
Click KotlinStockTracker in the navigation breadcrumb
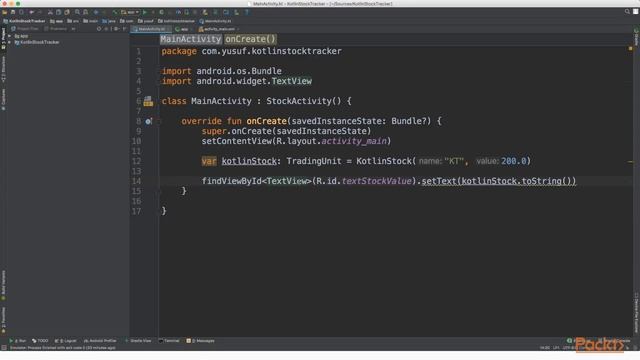pos(24,21)
